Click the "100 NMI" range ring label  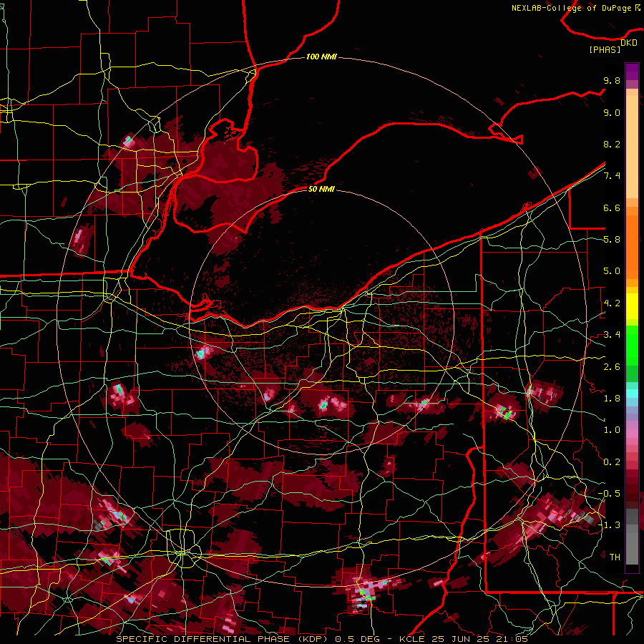tap(321, 57)
